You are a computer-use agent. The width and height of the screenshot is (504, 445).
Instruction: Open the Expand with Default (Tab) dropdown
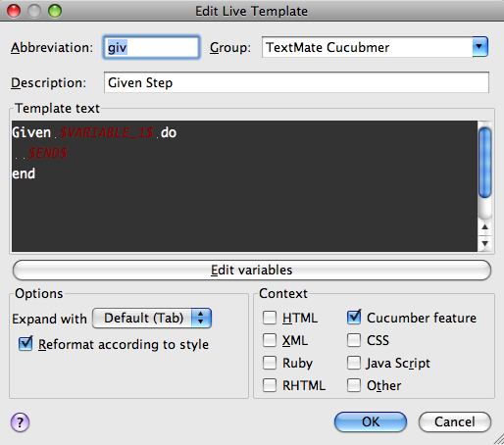(x=152, y=319)
